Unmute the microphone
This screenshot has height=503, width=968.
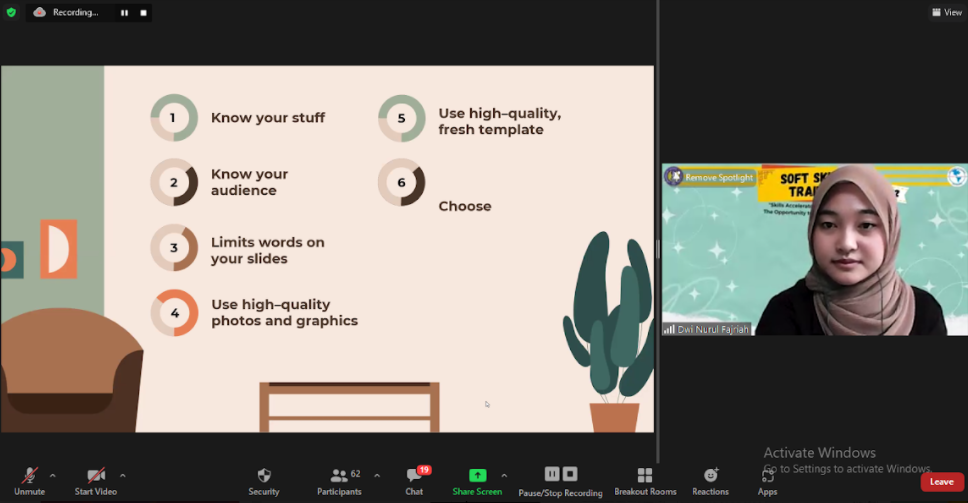(29, 476)
